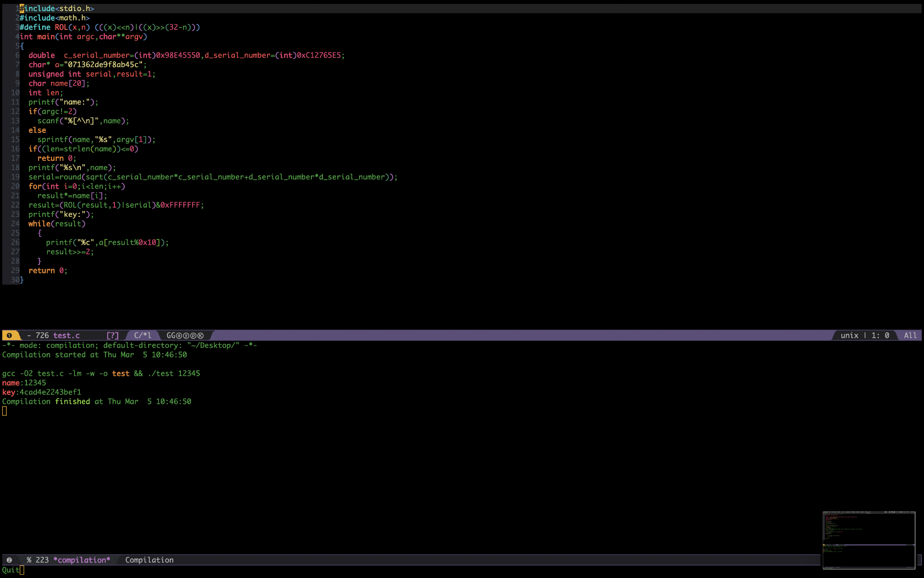This screenshot has height=578, width=924.
Task: Click the Quit message in the minibuffer
Action: [x=11, y=570]
